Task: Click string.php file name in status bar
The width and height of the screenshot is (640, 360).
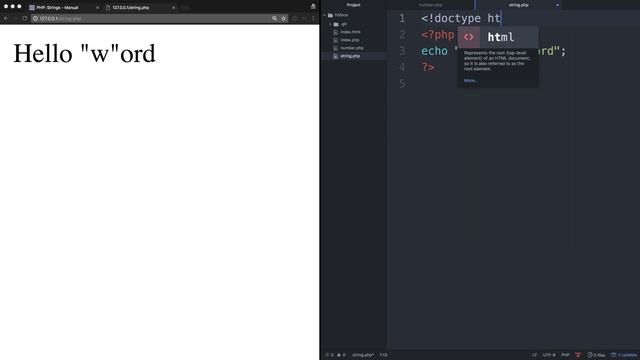Action: tap(362, 355)
